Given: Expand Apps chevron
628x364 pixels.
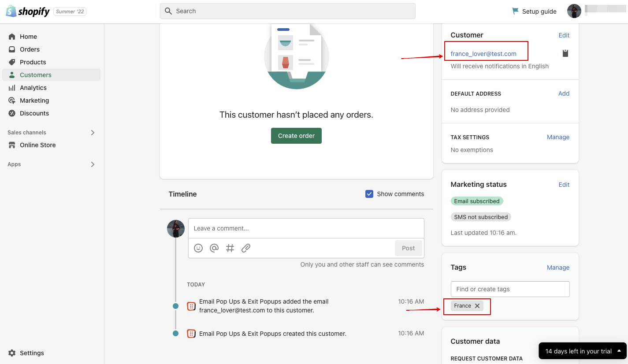Looking at the screenshot, I should [93, 164].
